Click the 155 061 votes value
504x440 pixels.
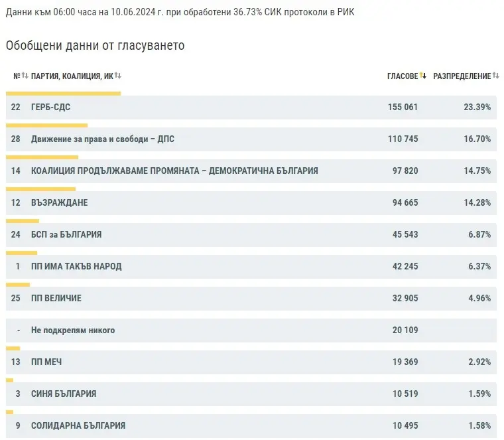pos(403,108)
